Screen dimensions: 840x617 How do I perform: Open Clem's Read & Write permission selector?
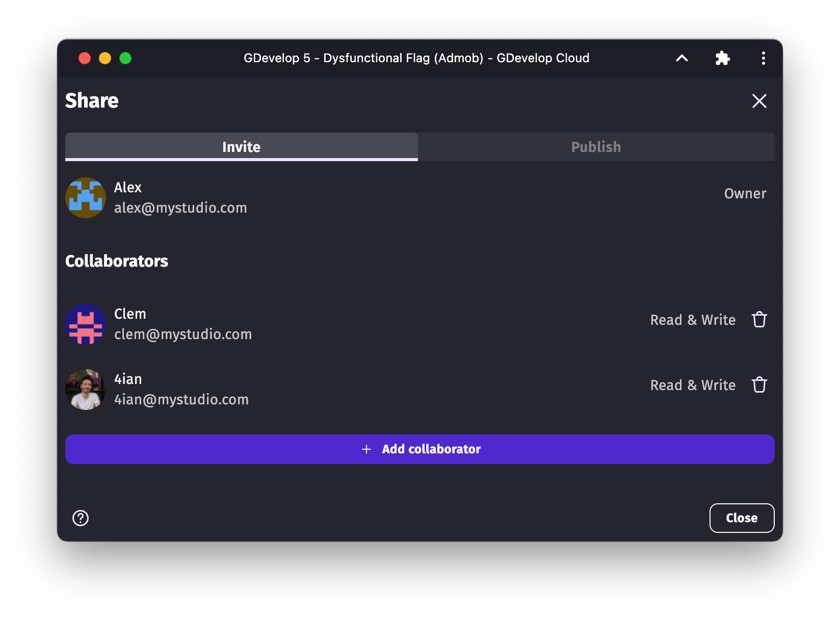pos(693,320)
